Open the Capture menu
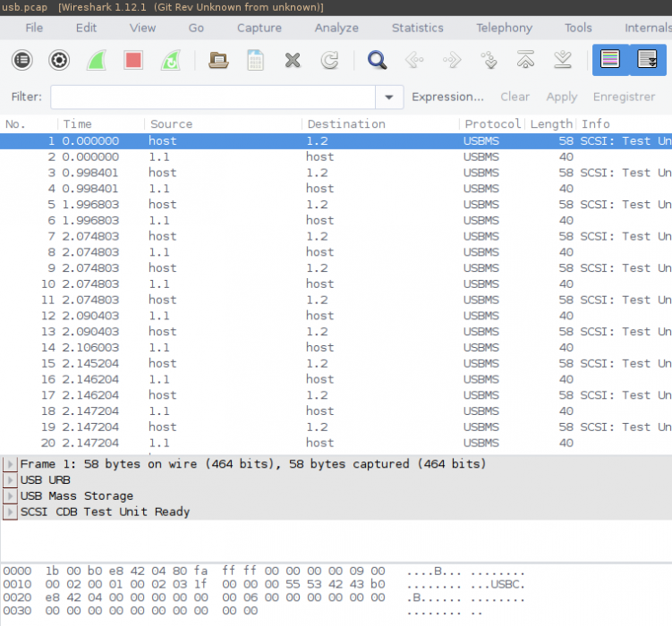The height and width of the screenshot is (626, 672). [259, 28]
